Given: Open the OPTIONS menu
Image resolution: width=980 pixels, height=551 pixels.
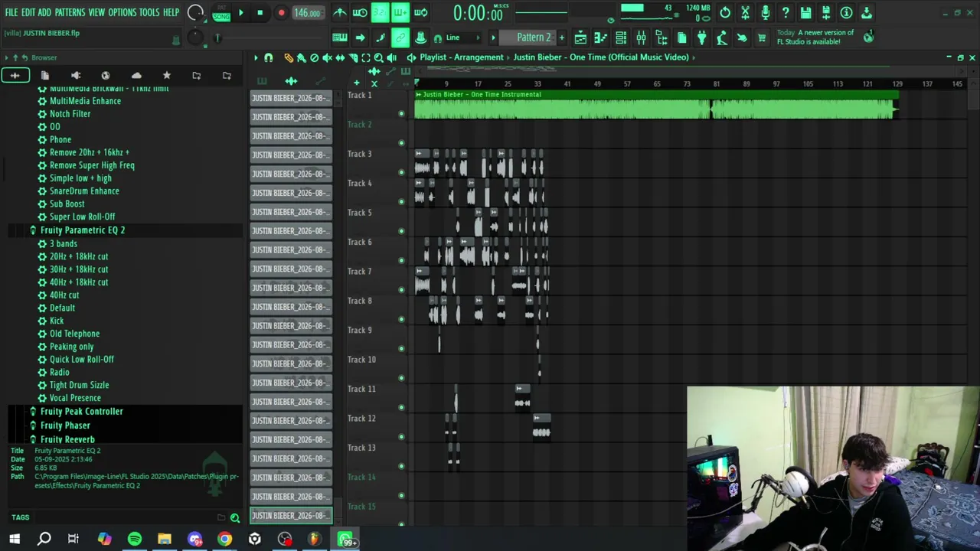Looking at the screenshot, I should [x=122, y=13].
